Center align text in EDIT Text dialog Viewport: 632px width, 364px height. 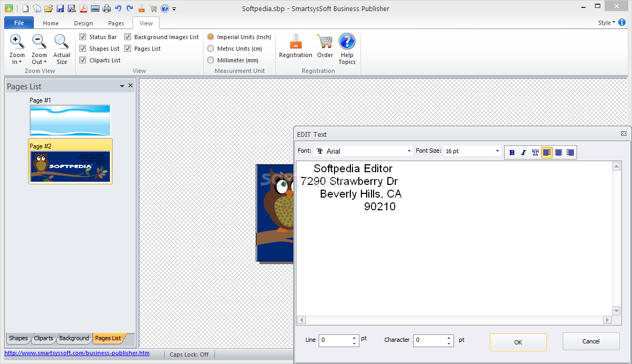(558, 152)
